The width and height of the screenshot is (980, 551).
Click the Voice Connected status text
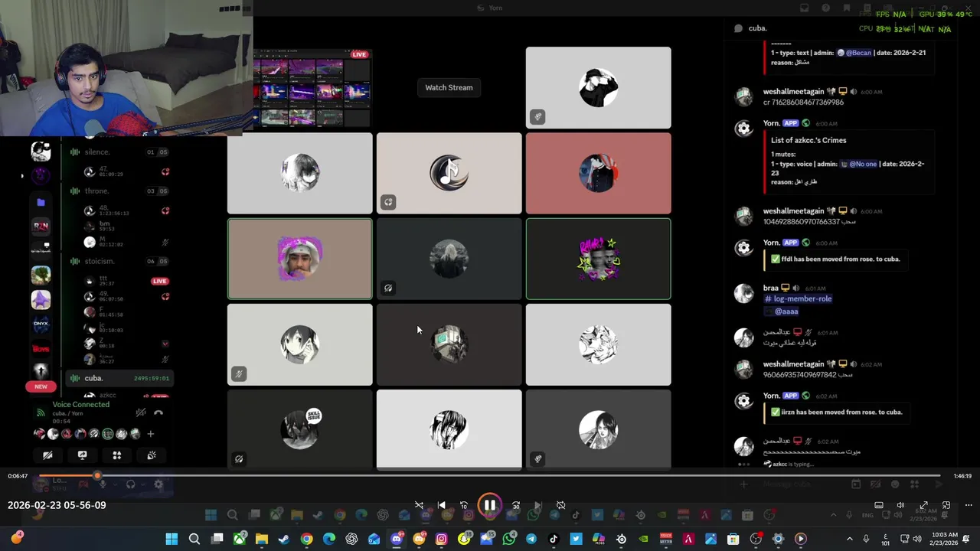click(80, 404)
